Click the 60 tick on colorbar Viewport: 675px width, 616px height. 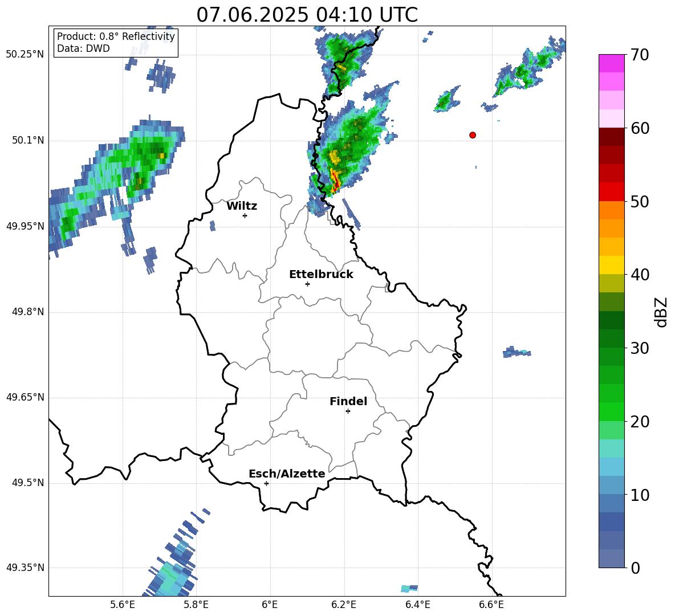(640, 128)
